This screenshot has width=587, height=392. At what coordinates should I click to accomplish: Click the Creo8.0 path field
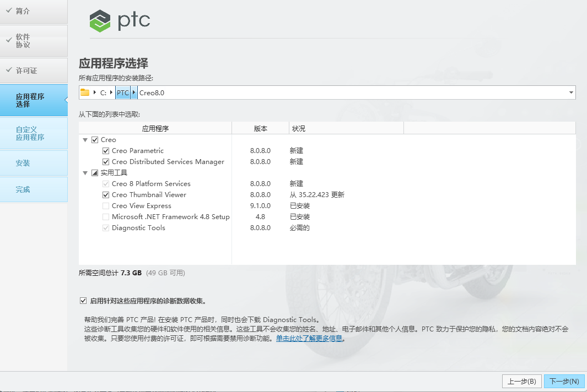pos(152,92)
